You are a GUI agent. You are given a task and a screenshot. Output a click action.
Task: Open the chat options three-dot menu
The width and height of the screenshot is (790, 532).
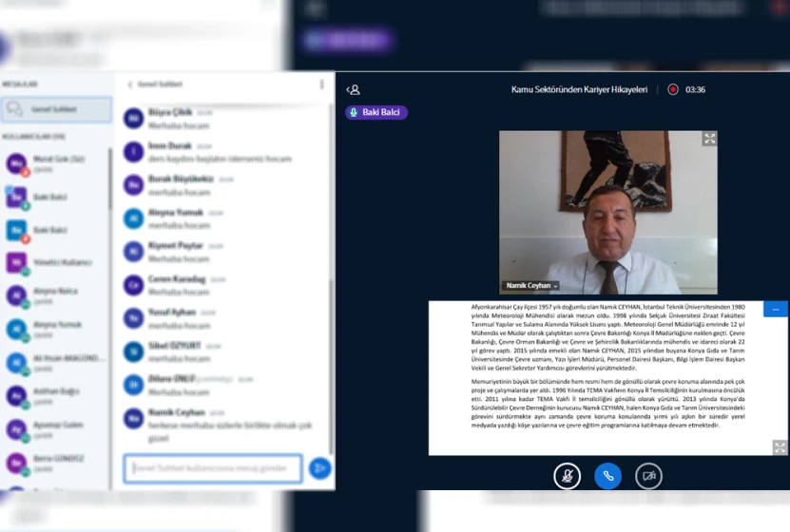[322, 85]
